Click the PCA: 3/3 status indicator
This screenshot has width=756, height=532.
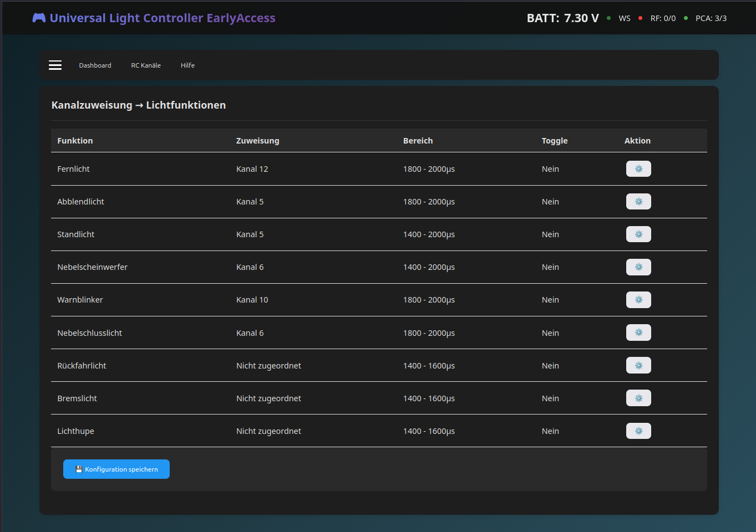click(x=711, y=18)
